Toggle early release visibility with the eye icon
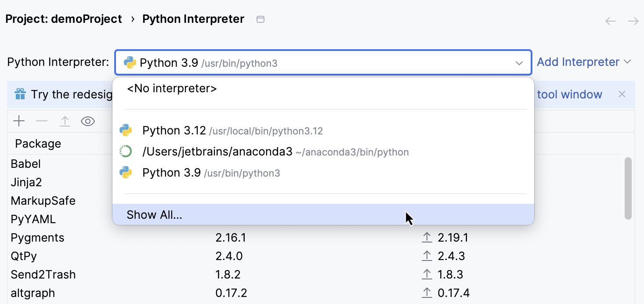This screenshot has height=304, width=644. [x=88, y=121]
